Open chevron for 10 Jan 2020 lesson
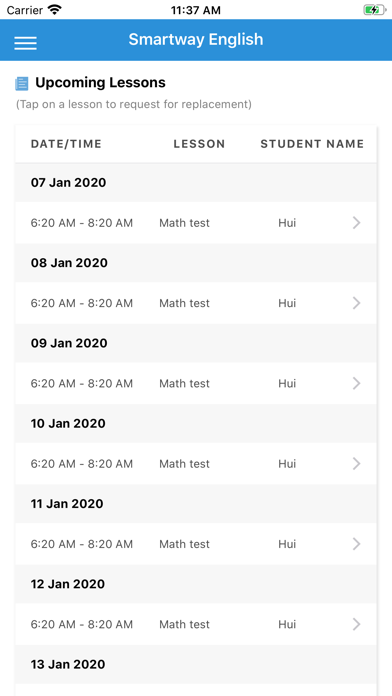 [356, 464]
